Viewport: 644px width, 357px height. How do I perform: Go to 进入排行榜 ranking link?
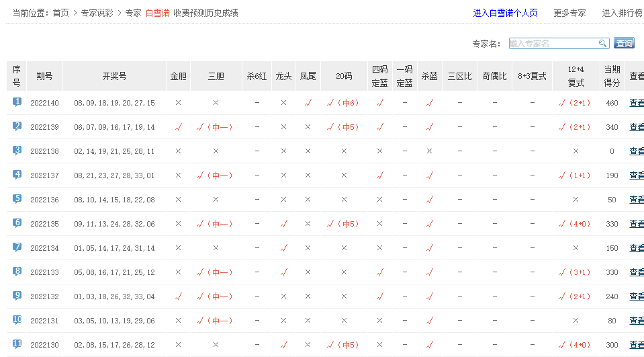622,13
